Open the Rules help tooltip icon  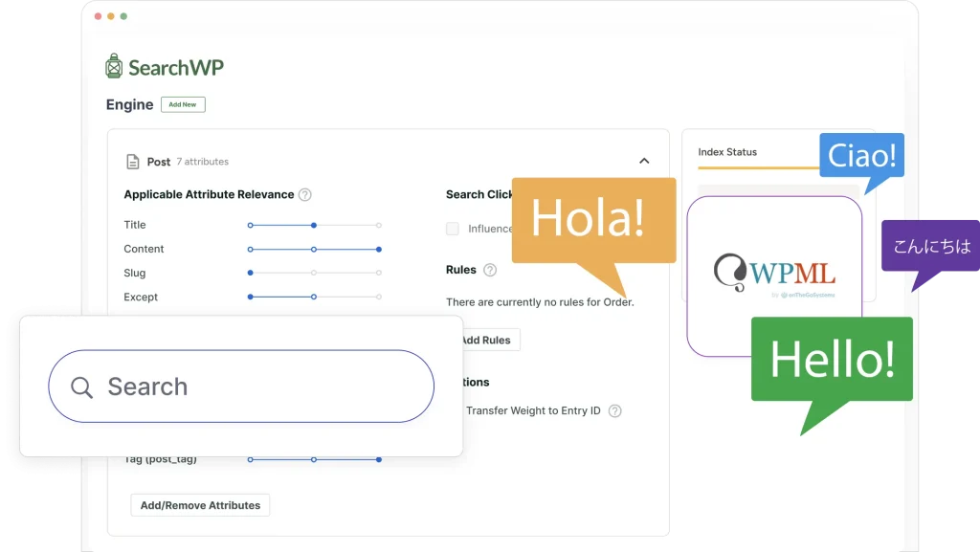(490, 270)
